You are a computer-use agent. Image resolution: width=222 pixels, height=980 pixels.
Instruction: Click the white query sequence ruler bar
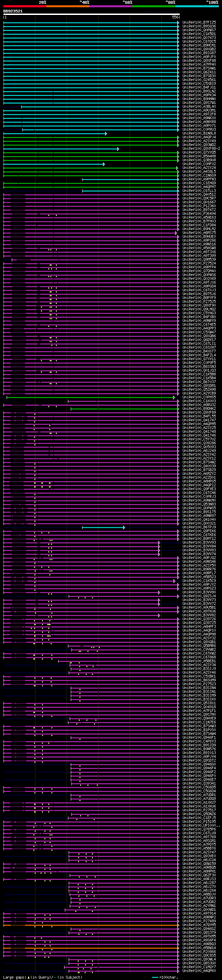[x=92, y=15]
